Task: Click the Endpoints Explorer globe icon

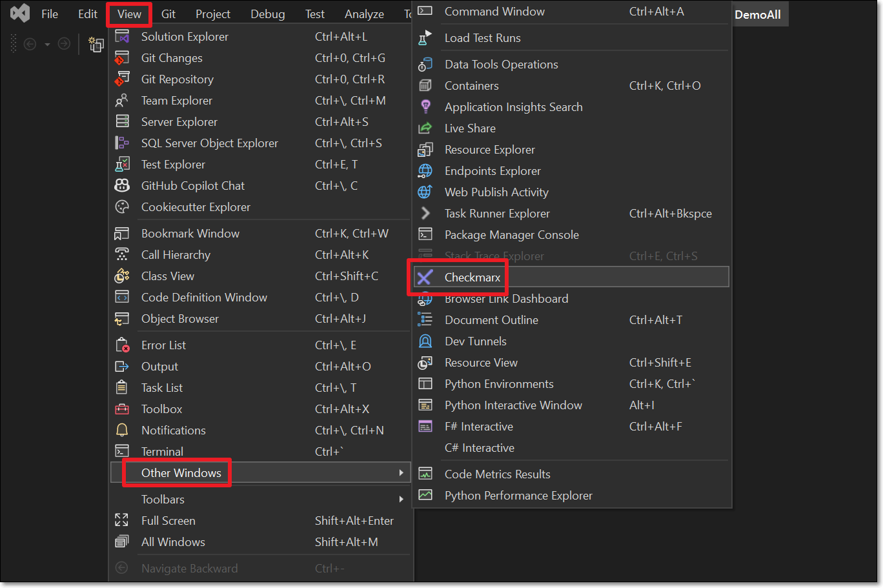Action: pyautogui.click(x=425, y=171)
